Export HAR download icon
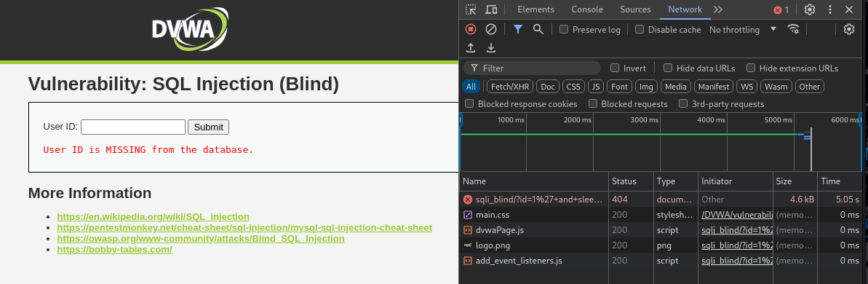This screenshot has height=284, width=868. click(491, 48)
